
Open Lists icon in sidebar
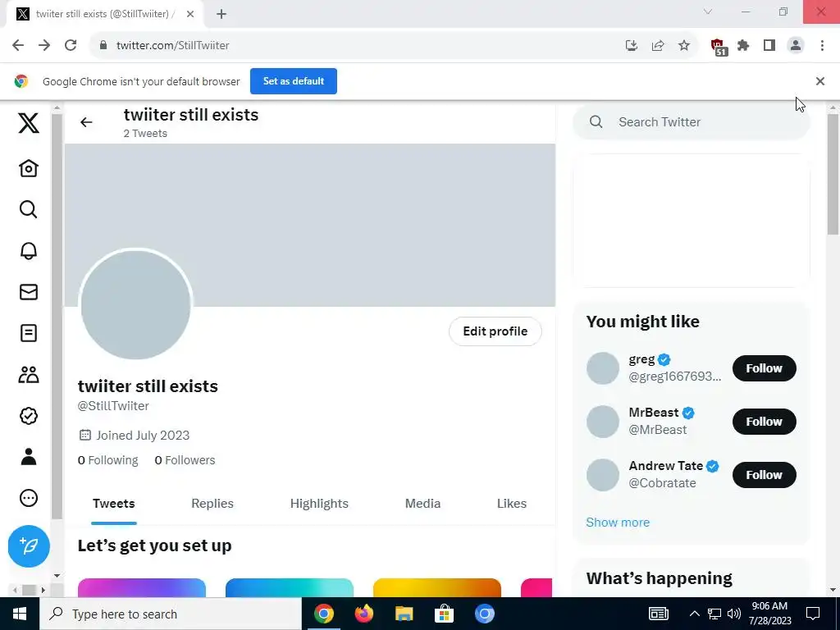click(29, 333)
